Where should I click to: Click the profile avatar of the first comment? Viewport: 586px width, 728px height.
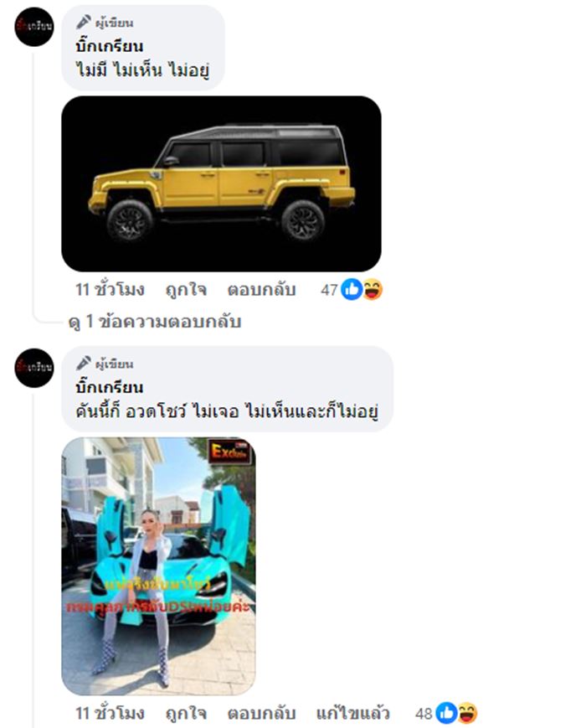click(x=33, y=27)
